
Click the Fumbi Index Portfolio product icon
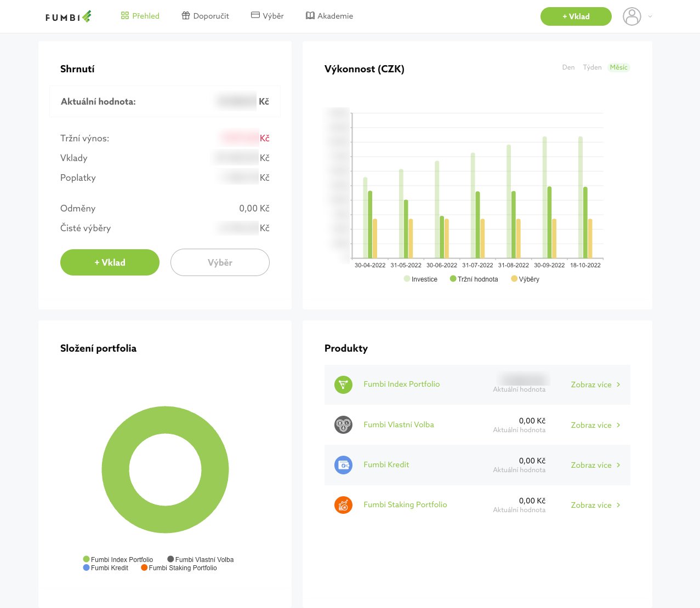tap(343, 385)
